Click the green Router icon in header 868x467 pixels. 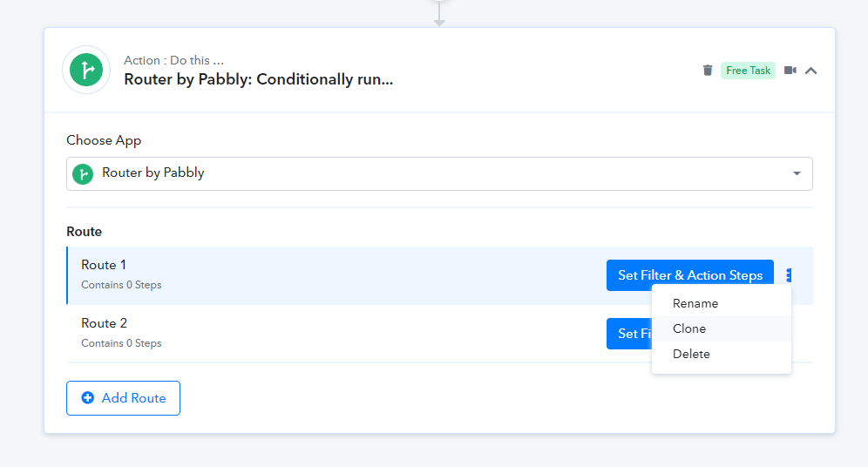pyautogui.click(x=86, y=70)
